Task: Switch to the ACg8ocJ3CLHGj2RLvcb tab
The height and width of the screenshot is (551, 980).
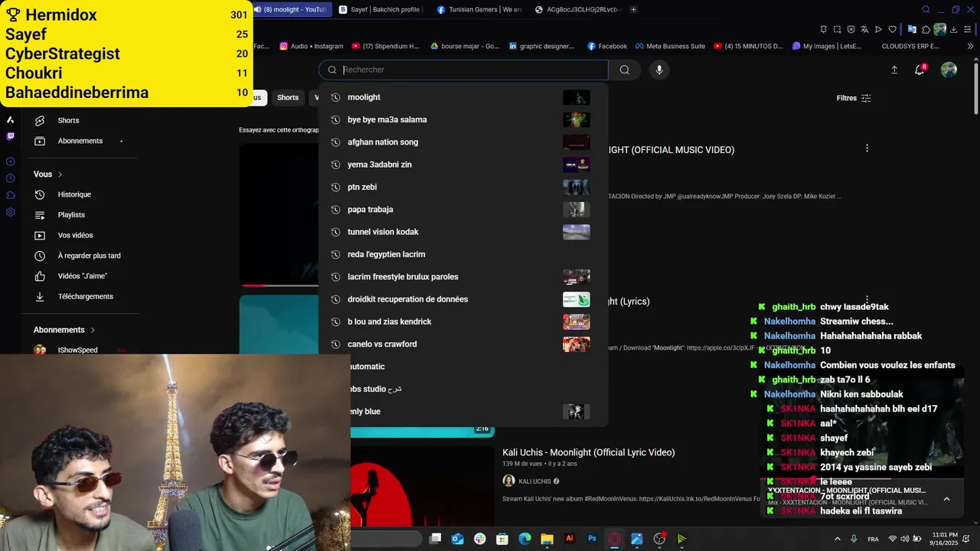Action: 577,9
